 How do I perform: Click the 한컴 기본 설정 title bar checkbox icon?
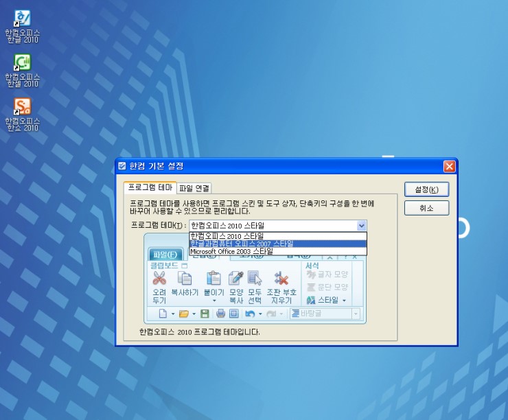tap(122, 166)
